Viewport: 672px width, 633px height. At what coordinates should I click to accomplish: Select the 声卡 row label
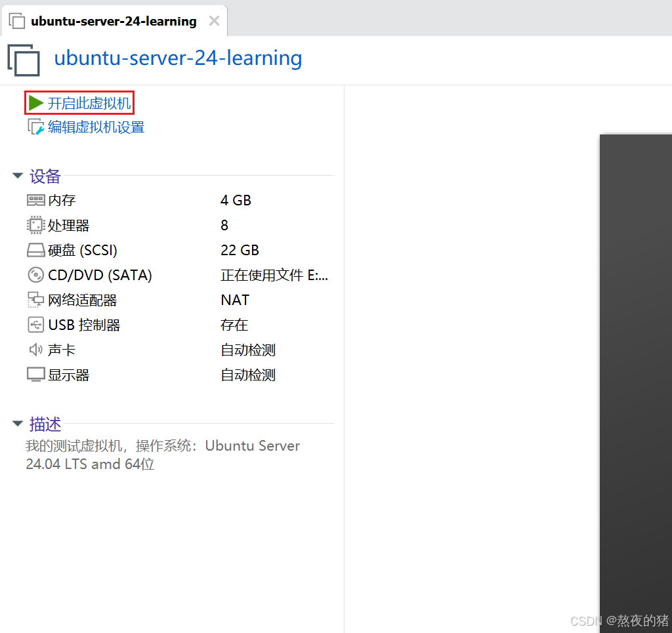[62, 350]
